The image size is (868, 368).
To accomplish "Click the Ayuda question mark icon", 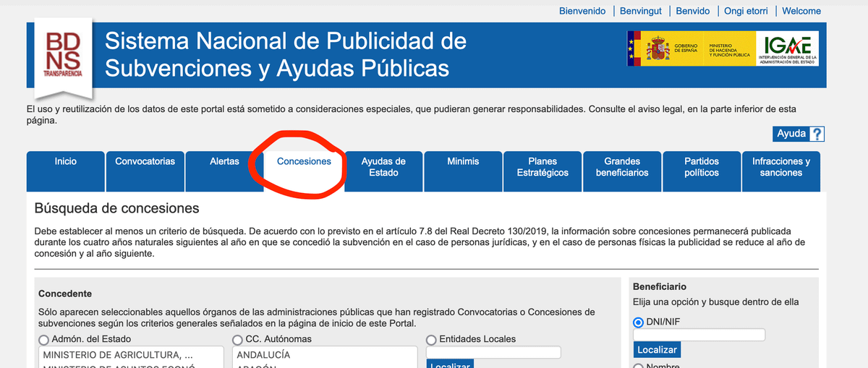I will 817,134.
